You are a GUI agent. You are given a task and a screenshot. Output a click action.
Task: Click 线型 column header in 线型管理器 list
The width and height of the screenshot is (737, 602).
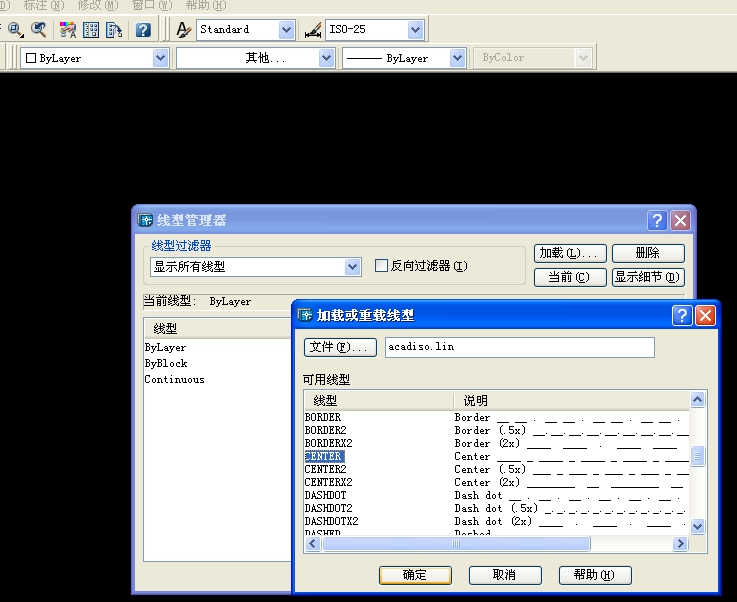(x=218, y=328)
